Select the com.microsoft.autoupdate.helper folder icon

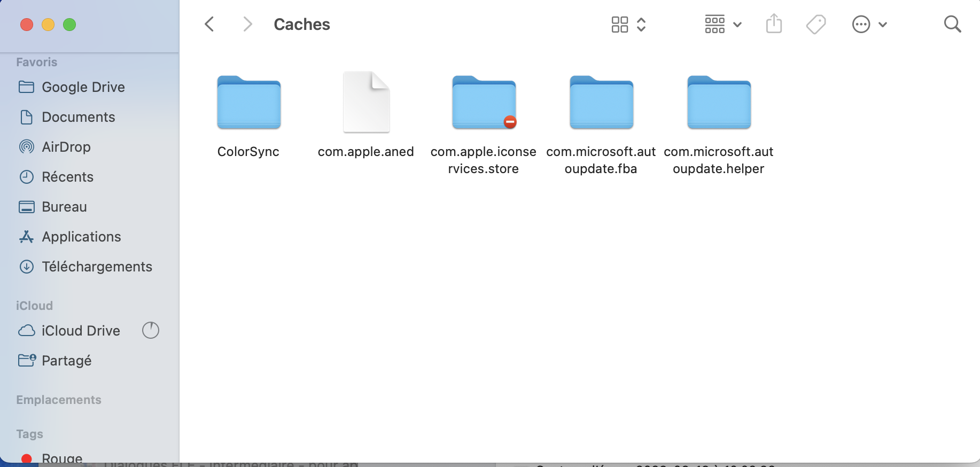point(719,103)
